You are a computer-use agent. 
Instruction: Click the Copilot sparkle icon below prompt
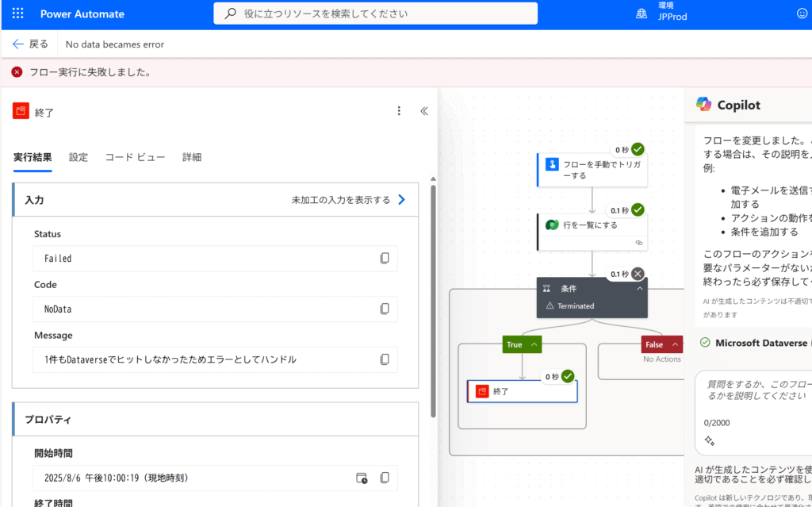(x=710, y=441)
